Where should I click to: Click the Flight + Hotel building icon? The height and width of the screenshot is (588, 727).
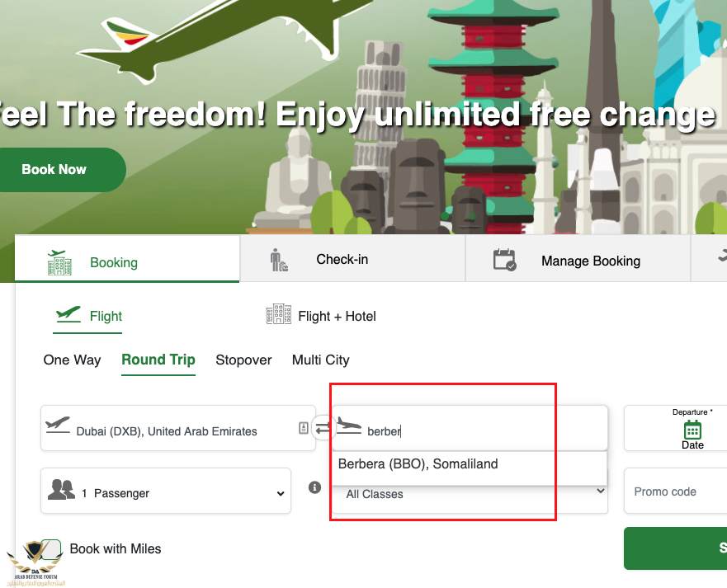[279, 315]
